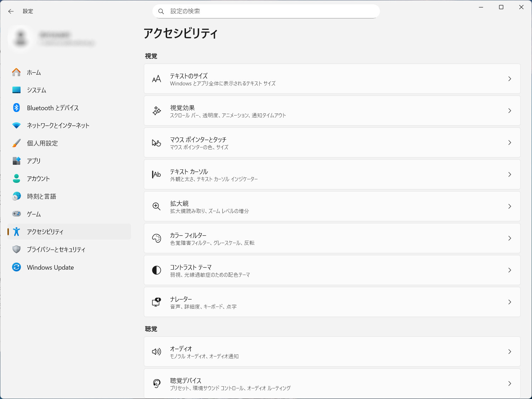Click the Windows Update sync icon
The height and width of the screenshot is (399, 532).
coord(16,267)
